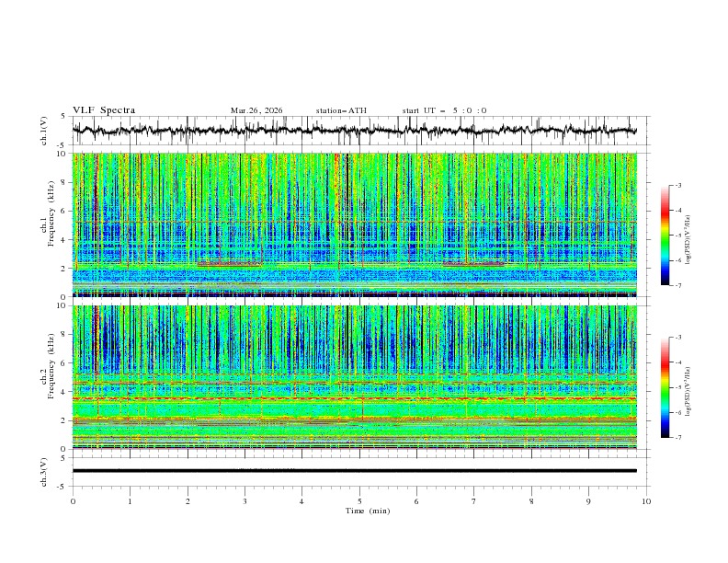Click the "6" kHz tick on ch.2 frequency axis
This screenshot has width=728, height=563.
coord(64,363)
